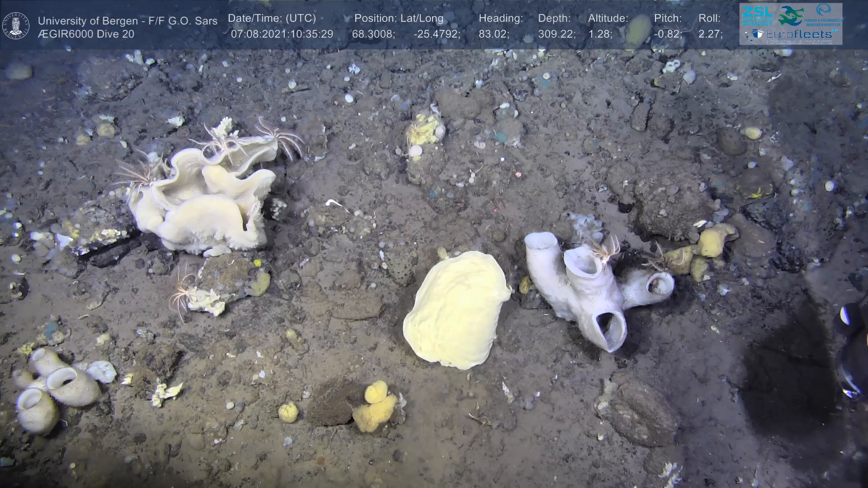Click the University of Bergen - F/F G.O. Sars title
This screenshot has height=488, width=868.
click(x=127, y=21)
